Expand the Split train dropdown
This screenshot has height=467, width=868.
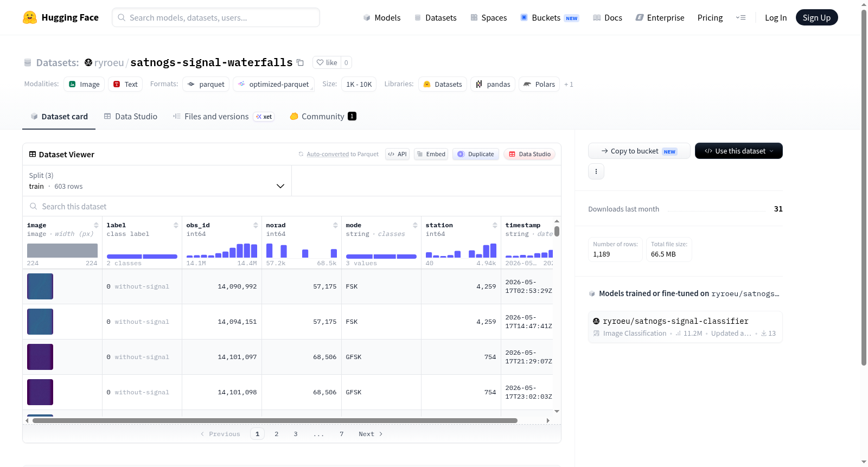click(x=157, y=181)
